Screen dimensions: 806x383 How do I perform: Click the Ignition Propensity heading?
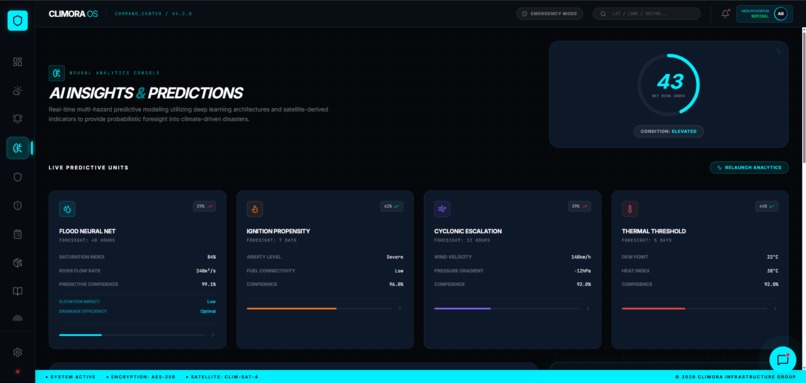coord(278,231)
